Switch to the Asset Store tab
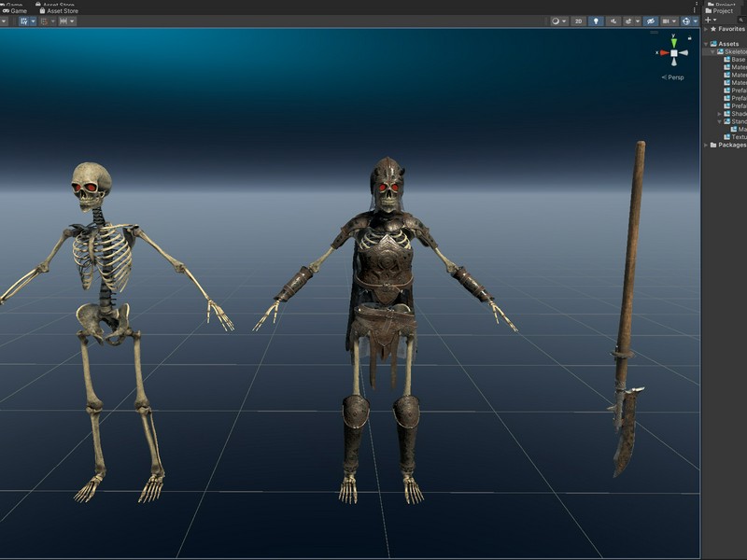 [59, 10]
